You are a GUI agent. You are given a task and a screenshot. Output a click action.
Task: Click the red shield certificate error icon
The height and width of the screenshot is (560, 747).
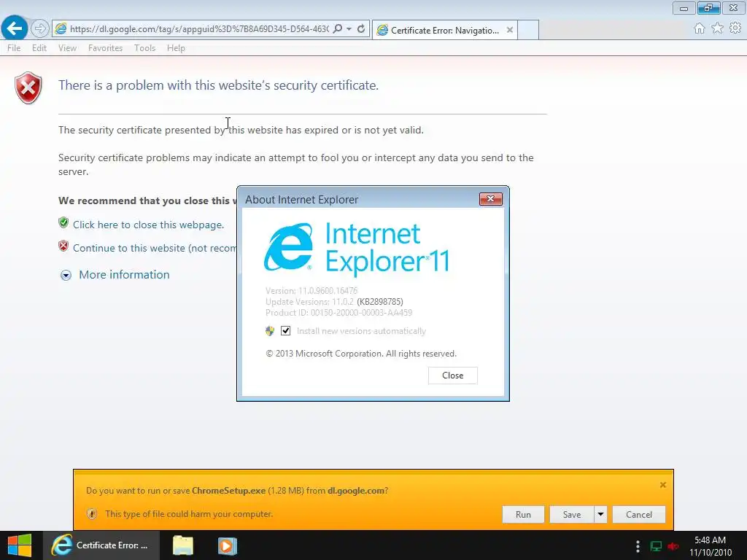click(x=28, y=87)
